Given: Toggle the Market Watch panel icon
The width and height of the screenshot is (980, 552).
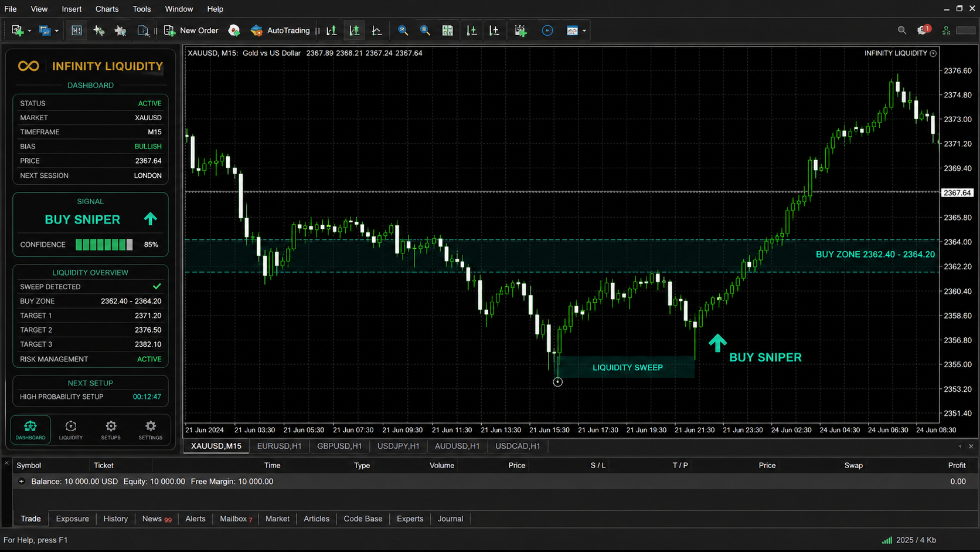Looking at the screenshot, I should tap(77, 31).
